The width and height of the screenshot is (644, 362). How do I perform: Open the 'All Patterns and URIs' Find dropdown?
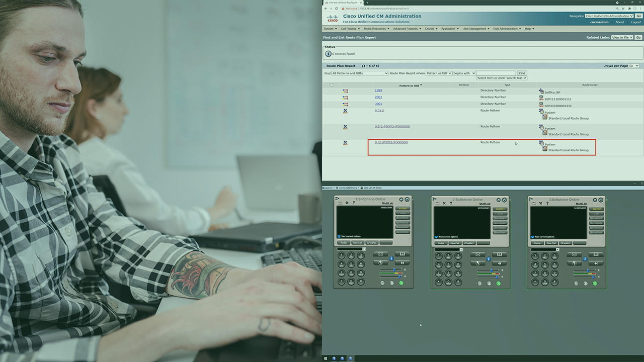pyautogui.click(x=360, y=73)
